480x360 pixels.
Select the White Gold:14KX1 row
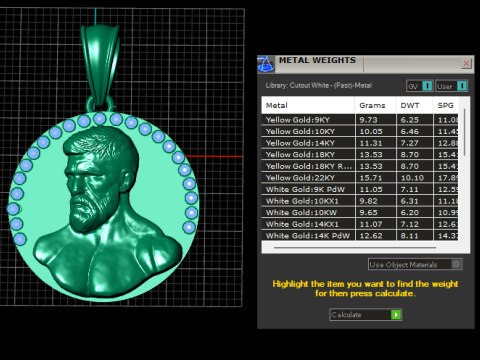click(x=360, y=224)
